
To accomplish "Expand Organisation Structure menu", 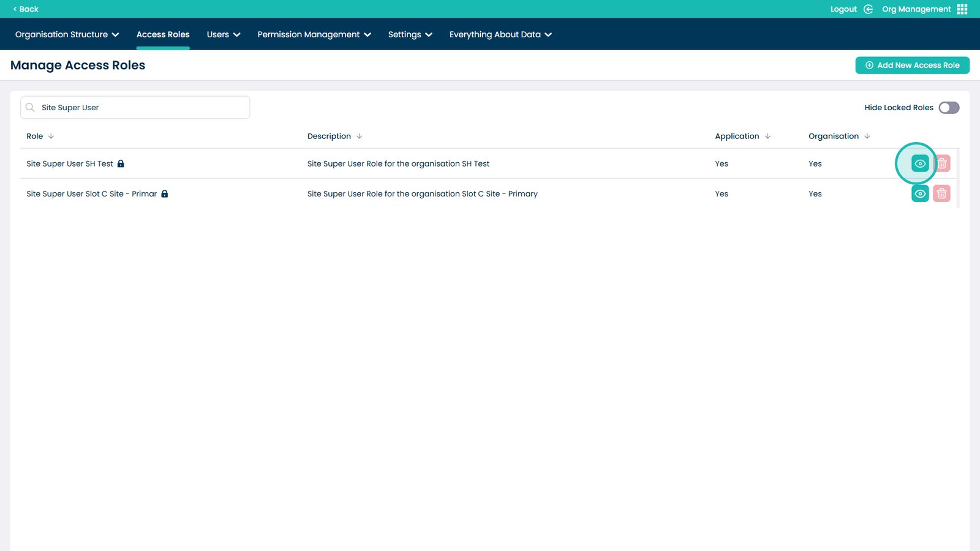I will click(67, 34).
